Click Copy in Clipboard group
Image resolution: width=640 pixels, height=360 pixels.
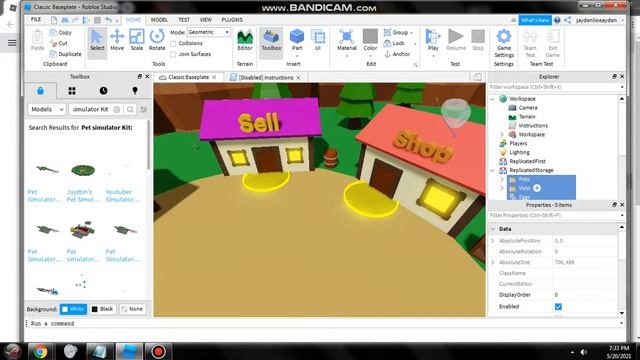click(60, 32)
